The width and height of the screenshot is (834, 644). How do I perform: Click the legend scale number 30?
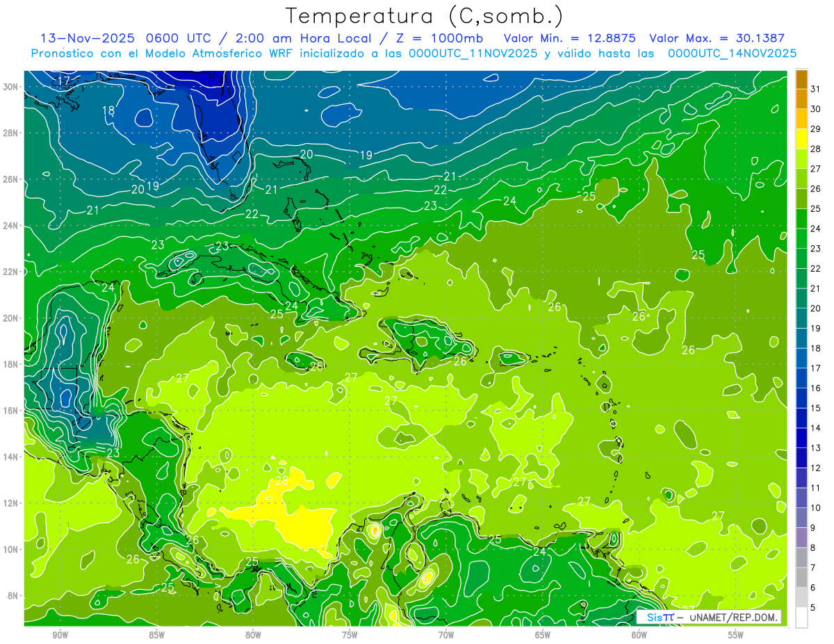point(816,109)
